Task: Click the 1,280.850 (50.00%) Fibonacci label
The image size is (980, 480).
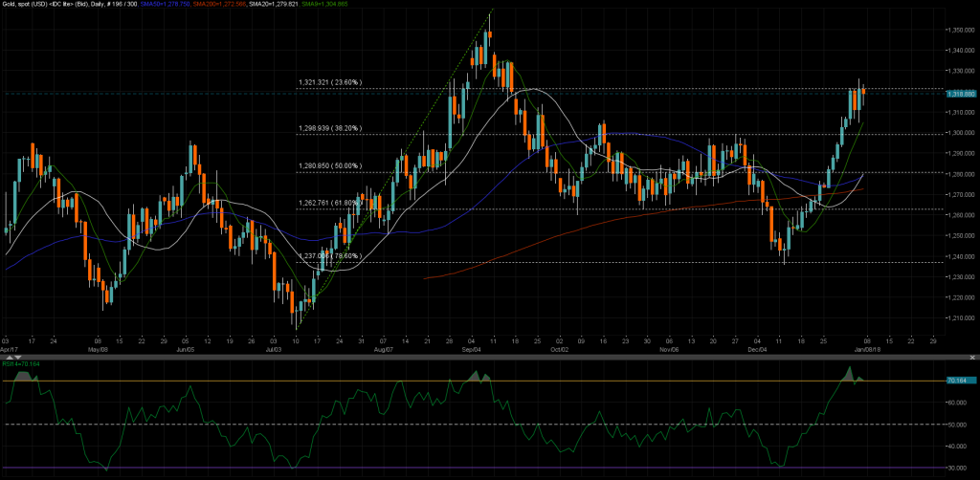Action: [x=329, y=166]
